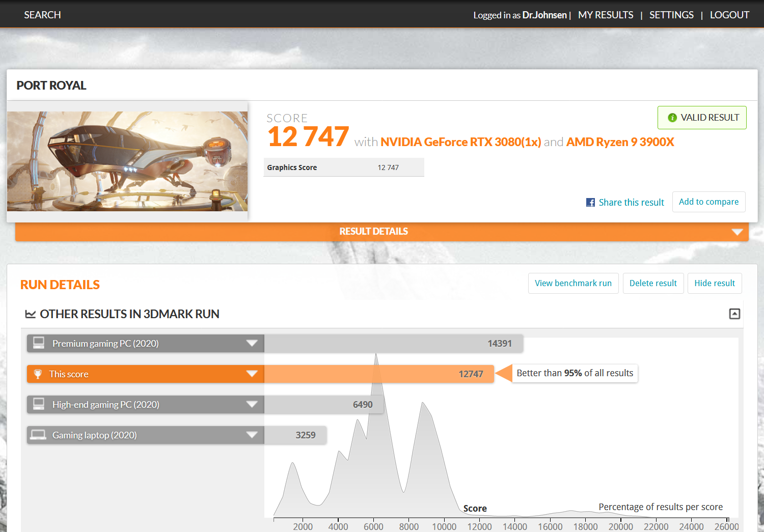The width and height of the screenshot is (764, 532).
Task: Click the VALID RESULT badge
Action: [702, 118]
